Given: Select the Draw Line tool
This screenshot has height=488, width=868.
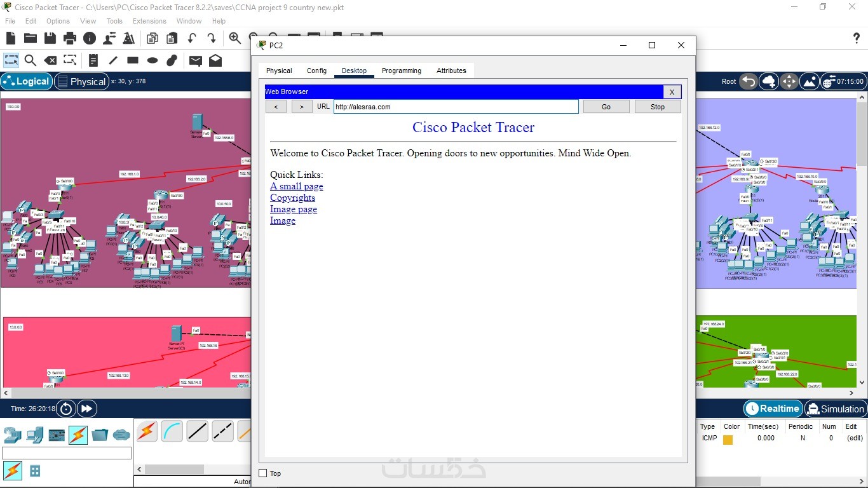Looking at the screenshot, I should click(113, 60).
